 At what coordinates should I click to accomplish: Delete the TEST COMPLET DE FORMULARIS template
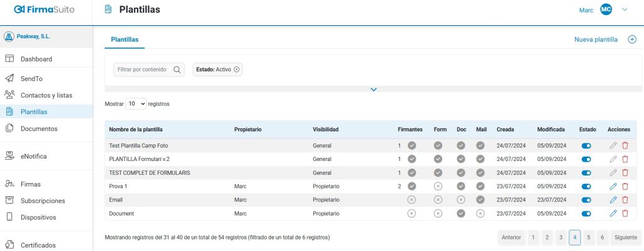[x=625, y=173]
